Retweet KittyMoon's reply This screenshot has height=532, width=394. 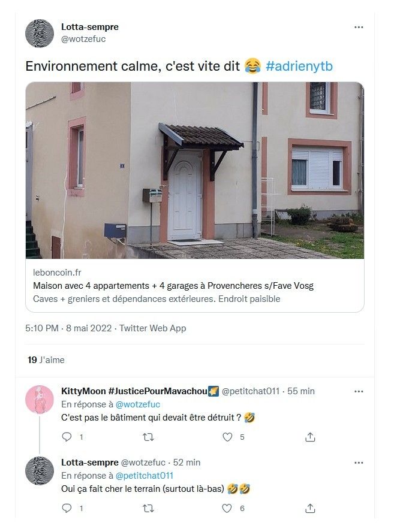click(x=149, y=437)
